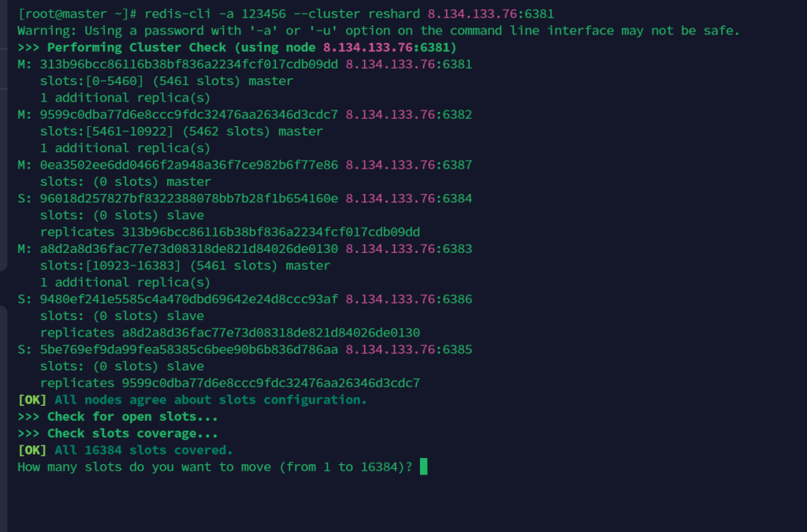
Task: Click the slots:[0-5460] master line
Action: tap(166, 80)
